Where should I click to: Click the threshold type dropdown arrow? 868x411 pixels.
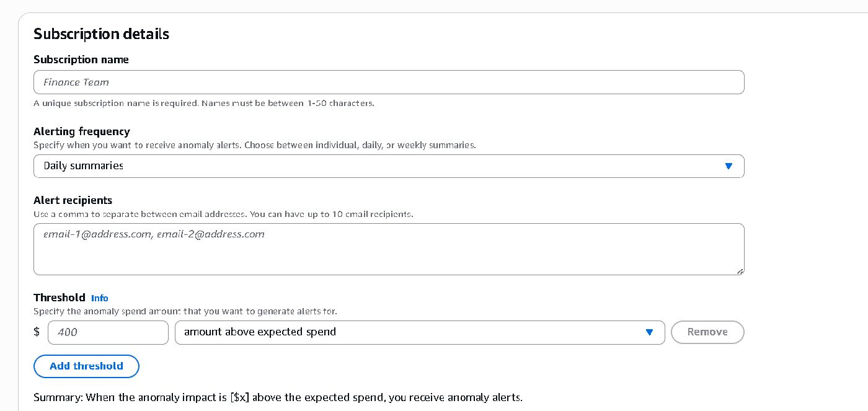(x=649, y=332)
